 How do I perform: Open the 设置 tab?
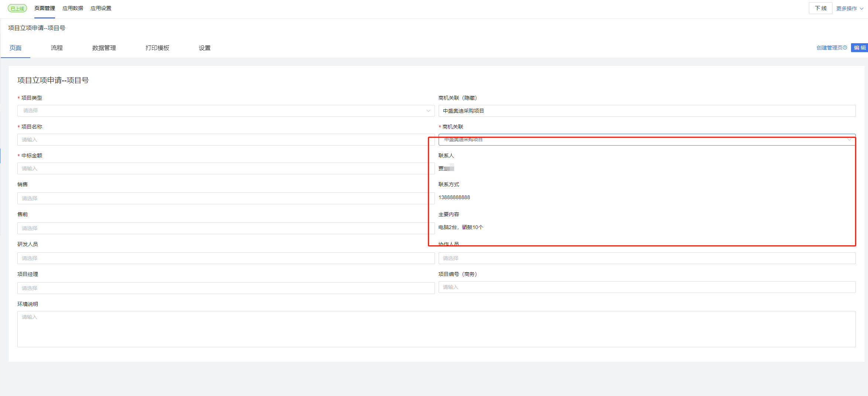[205, 48]
